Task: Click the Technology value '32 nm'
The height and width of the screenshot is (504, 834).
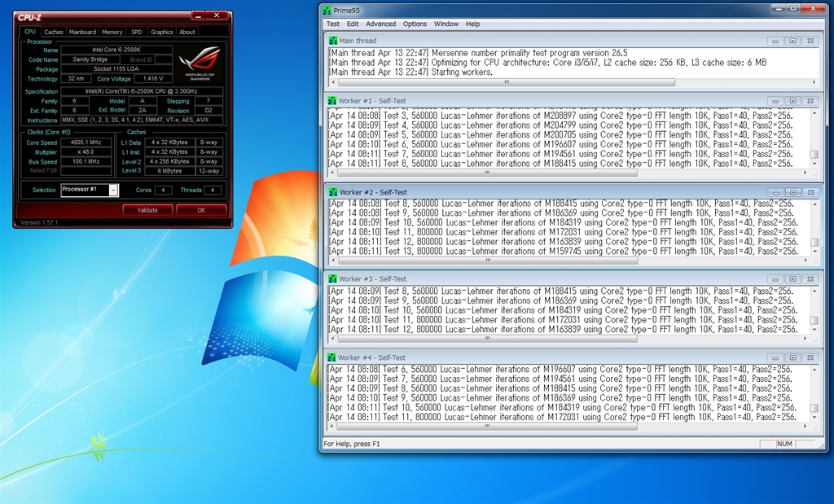Action: (76, 79)
